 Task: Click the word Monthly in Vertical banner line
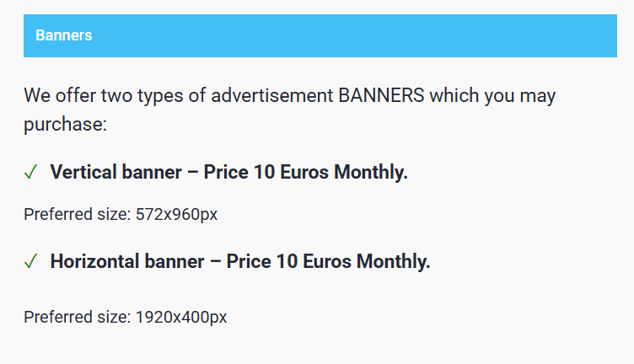coord(371,173)
